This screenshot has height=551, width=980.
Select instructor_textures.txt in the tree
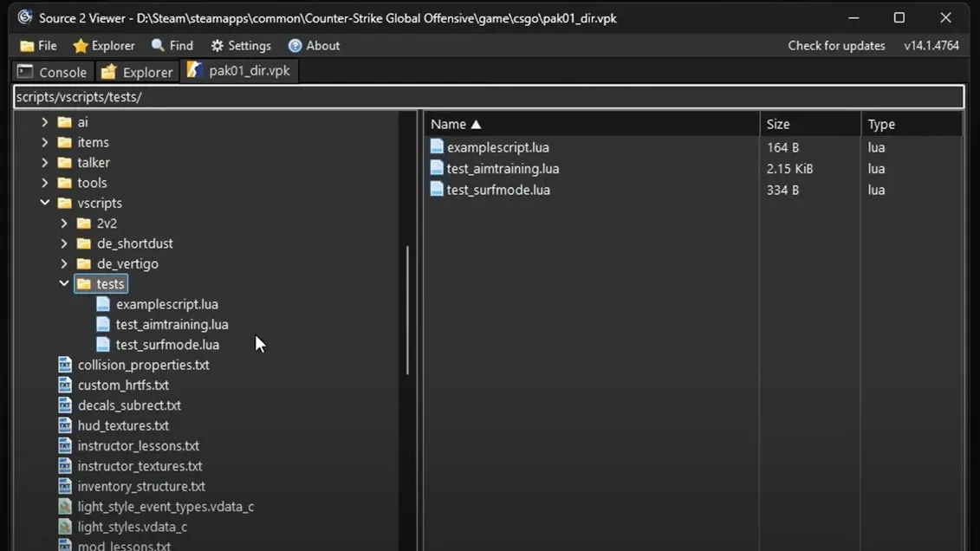(x=140, y=466)
